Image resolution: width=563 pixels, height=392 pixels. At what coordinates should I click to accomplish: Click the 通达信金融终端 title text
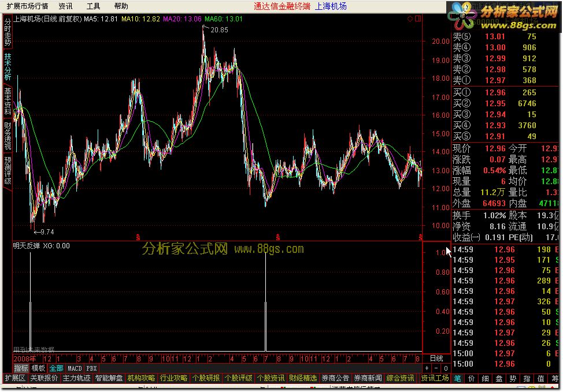282,6
